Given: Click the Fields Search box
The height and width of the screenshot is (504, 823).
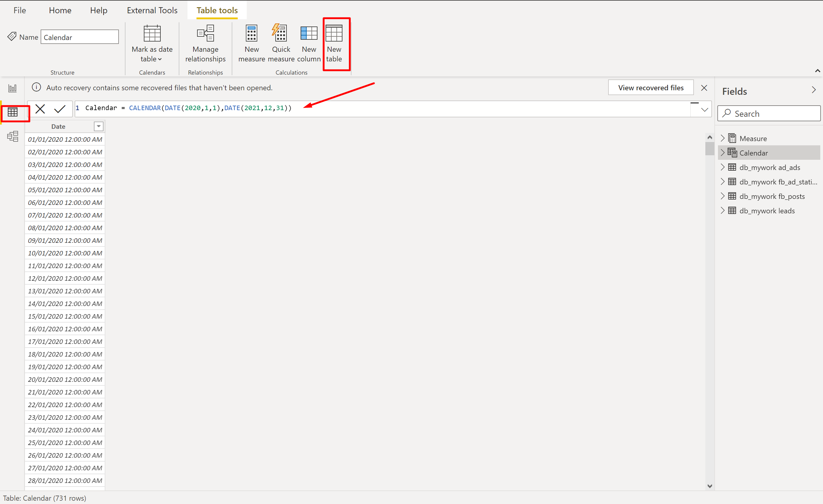Looking at the screenshot, I should point(769,113).
